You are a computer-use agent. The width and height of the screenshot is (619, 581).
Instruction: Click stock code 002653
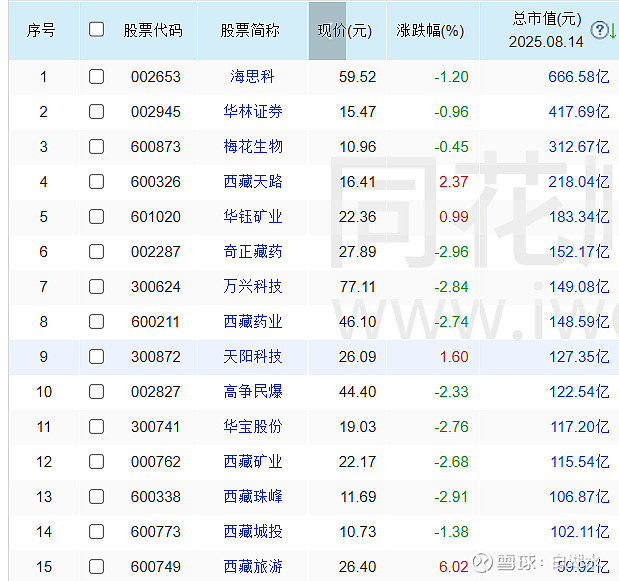(x=156, y=77)
